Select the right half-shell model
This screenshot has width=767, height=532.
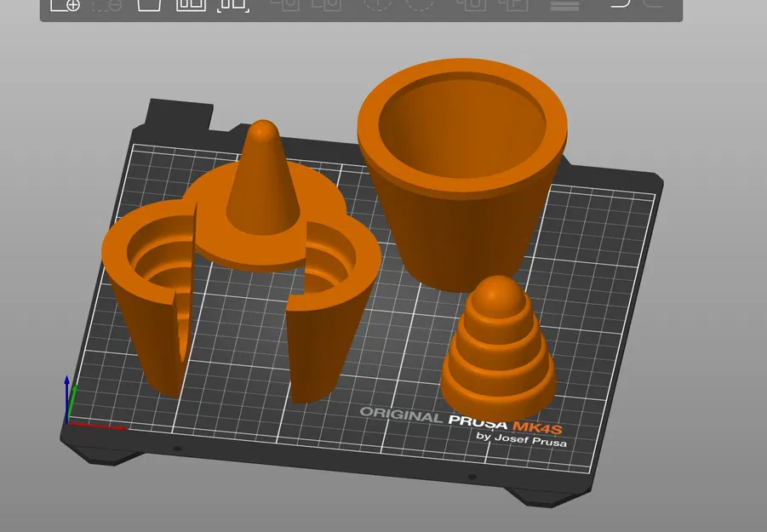(333, 308)
